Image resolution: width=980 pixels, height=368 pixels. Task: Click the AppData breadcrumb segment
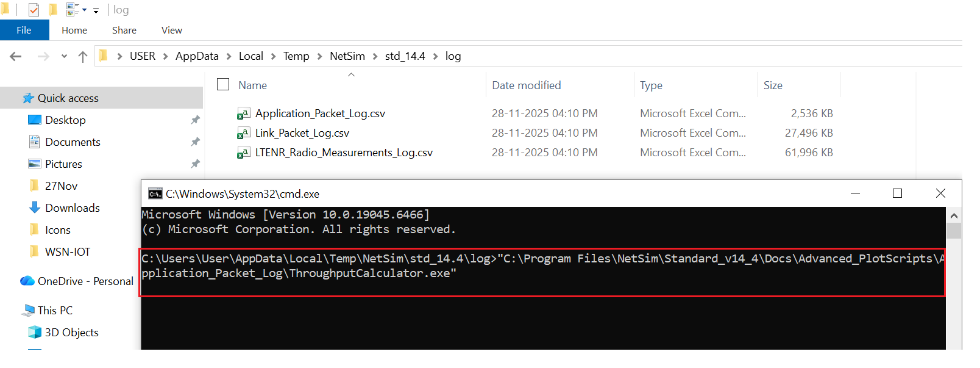click(197, 56)
